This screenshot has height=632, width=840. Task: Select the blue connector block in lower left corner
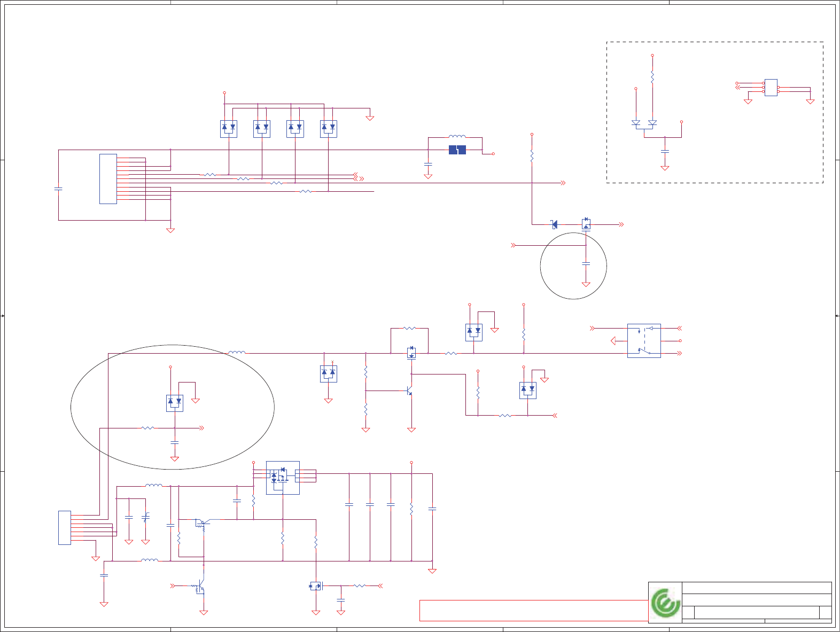[65, 528]
